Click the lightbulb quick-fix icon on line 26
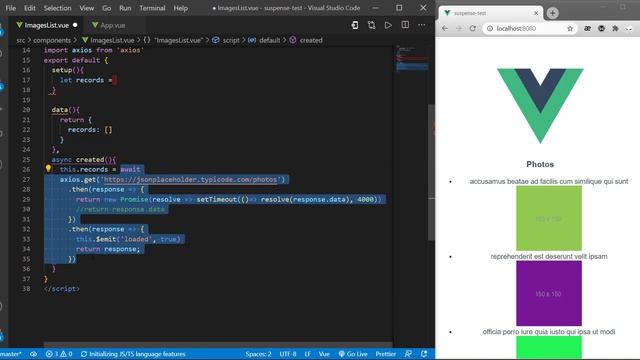 pyautogui.click(x=48, y=169)
